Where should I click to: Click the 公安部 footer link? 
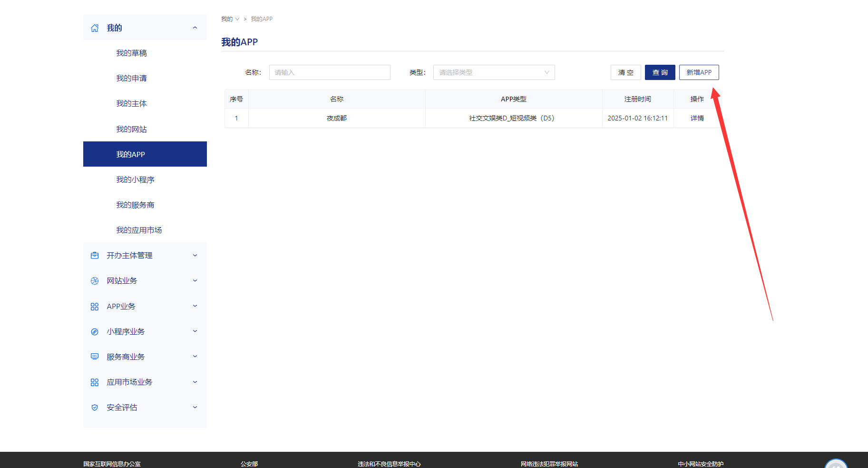point(249,464)
